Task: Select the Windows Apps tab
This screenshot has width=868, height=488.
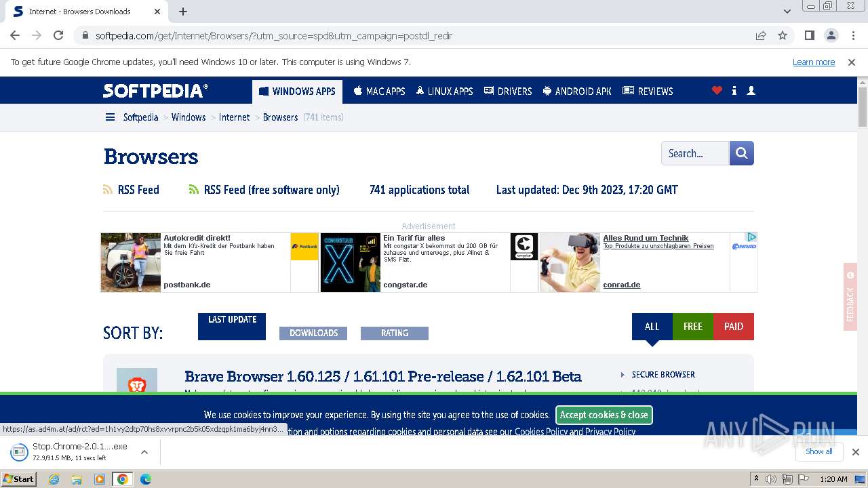Action: [x=297, y=91]
